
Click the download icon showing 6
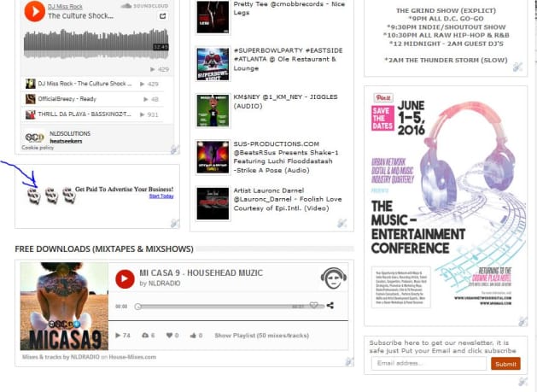(145, 335)
